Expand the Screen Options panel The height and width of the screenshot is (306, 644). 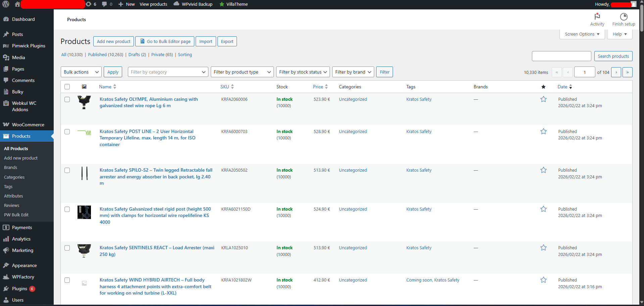click(x=582, y=34)
